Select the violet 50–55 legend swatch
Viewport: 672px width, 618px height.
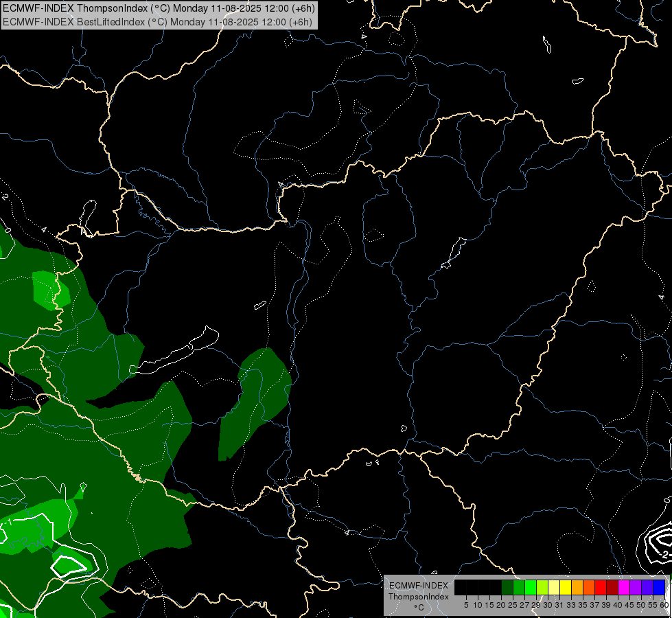coord(647,587)
